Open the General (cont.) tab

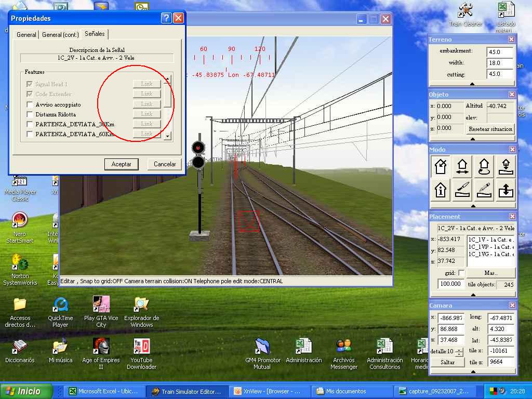point(60,35)
